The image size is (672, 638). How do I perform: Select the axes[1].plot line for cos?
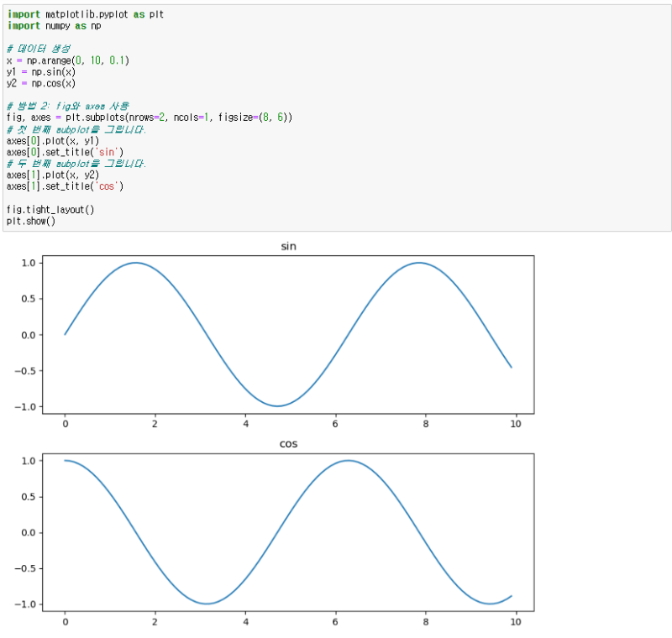pos(50,175)
